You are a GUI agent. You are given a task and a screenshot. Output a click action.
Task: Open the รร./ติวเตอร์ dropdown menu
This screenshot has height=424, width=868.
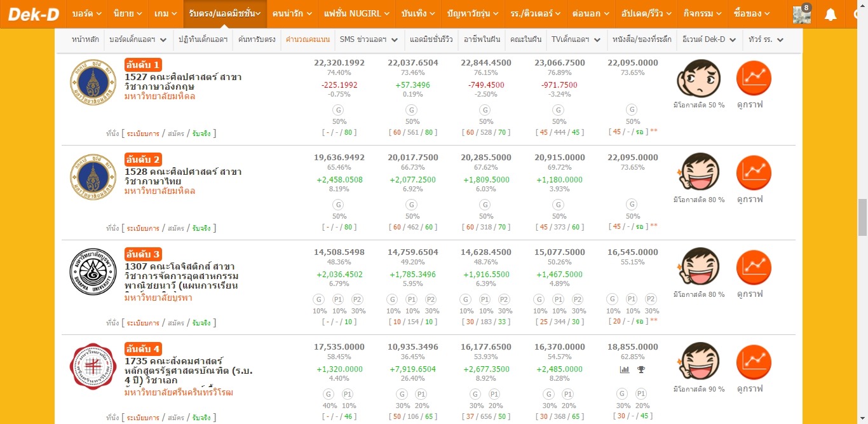tap(536, 13)
